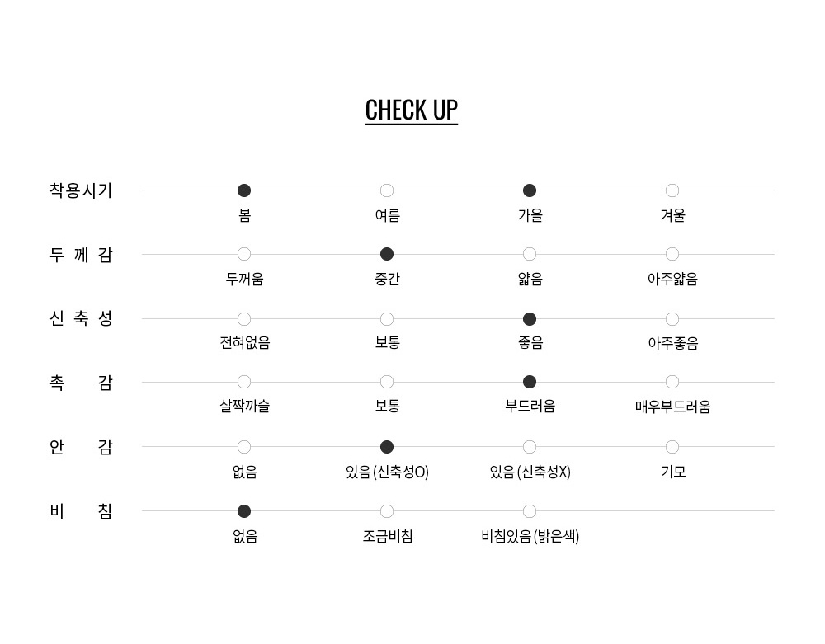Select the 기모 lining option
Viewport: 825px width, 644px height.
coord(672,447)
